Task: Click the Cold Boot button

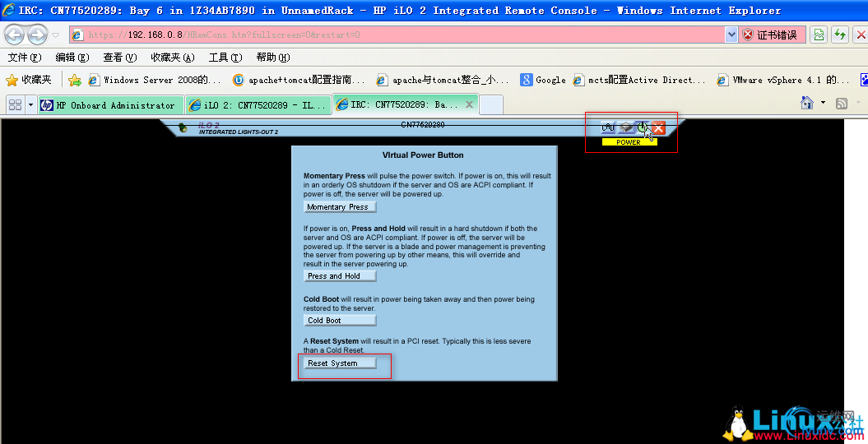Action: [x=340, y=320]
